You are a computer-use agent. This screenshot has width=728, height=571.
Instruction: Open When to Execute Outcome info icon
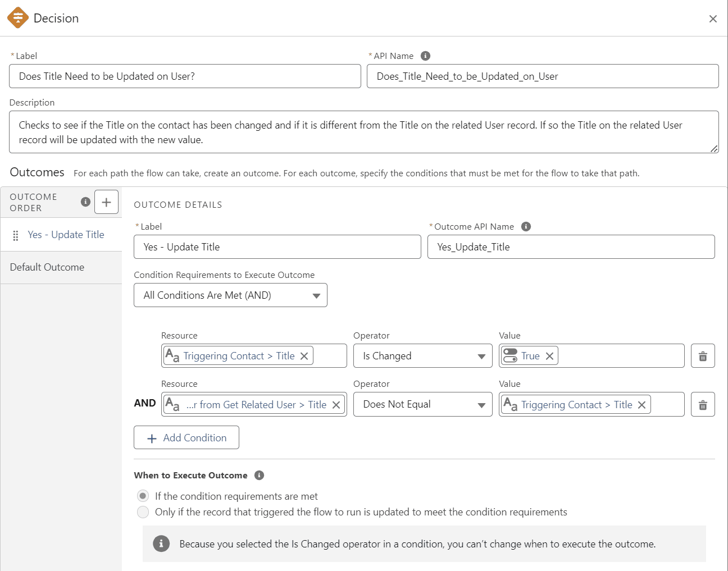[259, 475]
